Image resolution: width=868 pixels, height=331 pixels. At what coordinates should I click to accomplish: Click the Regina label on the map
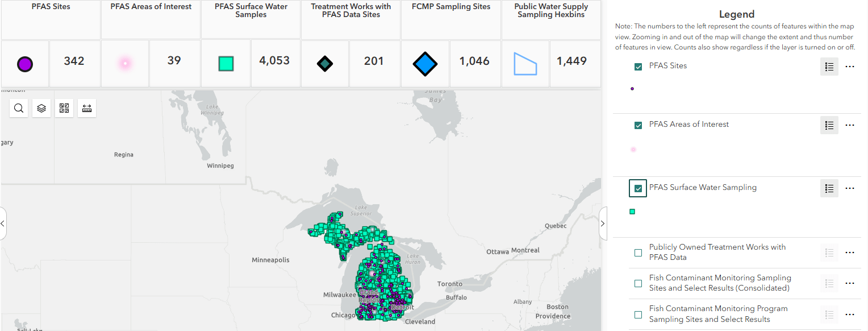[124, 155]
